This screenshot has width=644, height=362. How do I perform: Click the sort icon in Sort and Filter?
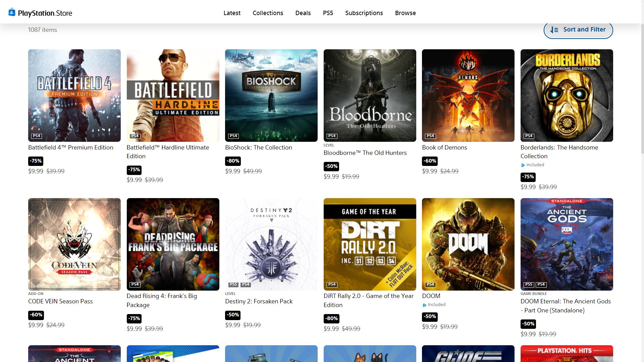click(554, 30)
